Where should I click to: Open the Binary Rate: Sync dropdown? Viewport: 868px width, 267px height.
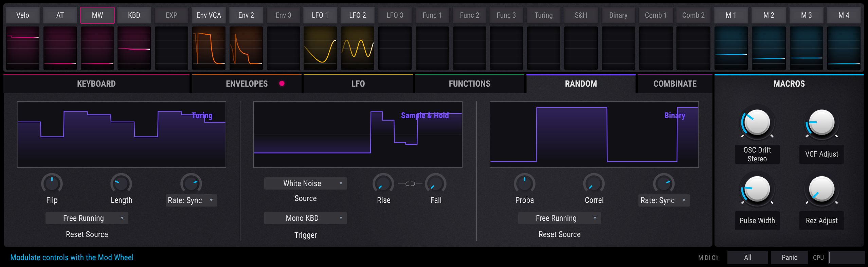664,200
